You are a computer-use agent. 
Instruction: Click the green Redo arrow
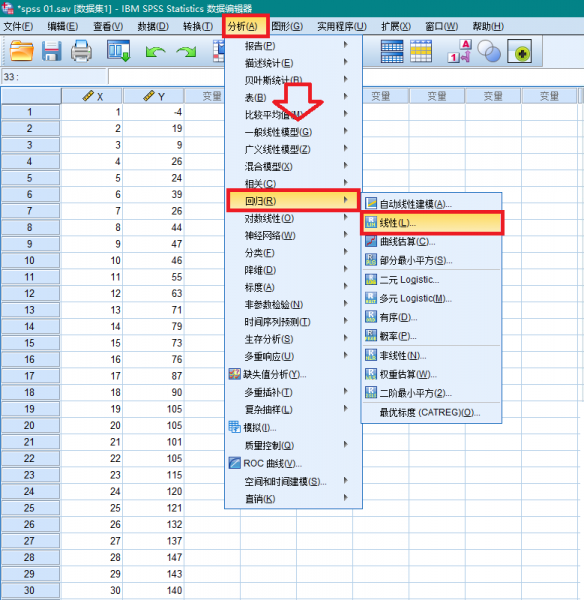pos(186,52)
